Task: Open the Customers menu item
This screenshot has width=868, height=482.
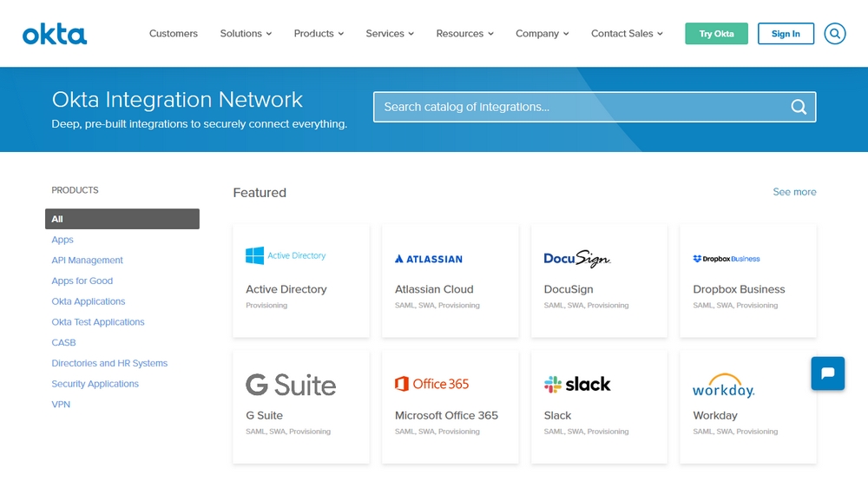Action: point(174,34)
